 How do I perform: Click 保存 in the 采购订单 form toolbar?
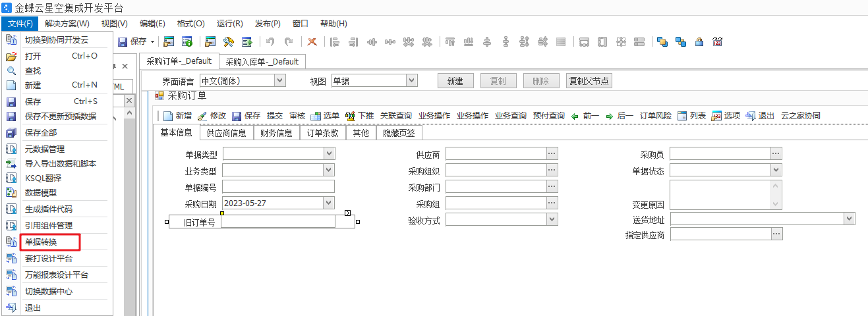coord(246,116)
